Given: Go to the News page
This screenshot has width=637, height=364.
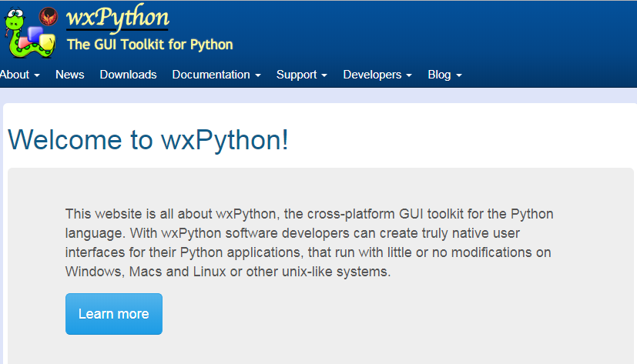Looking at the screenshot, I should pos(69,75).
